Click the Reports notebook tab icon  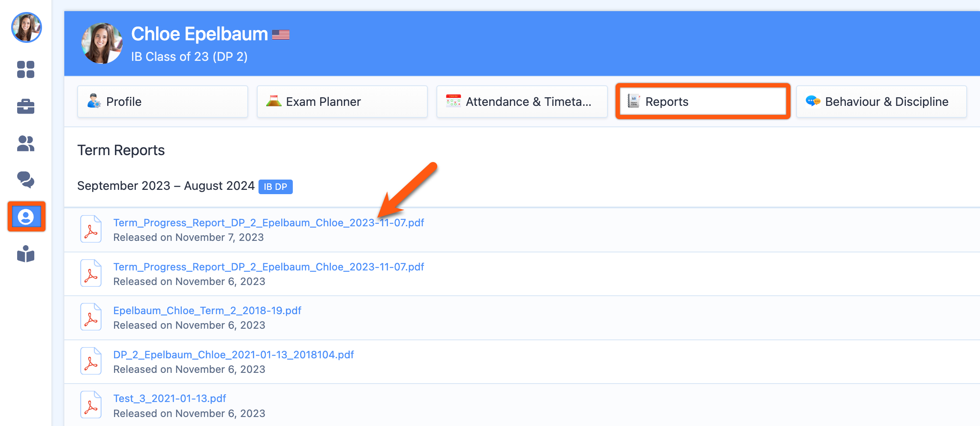pyautogui.click(x=633, y=101)
